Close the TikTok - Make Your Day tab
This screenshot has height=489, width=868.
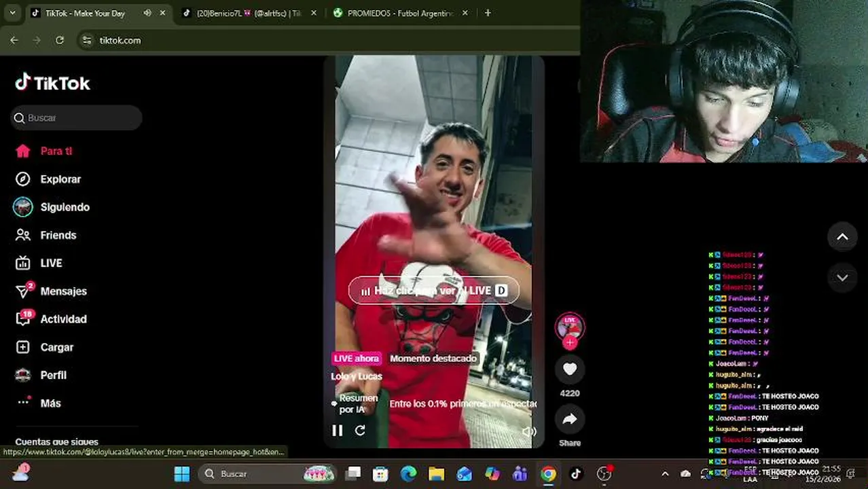162,13
